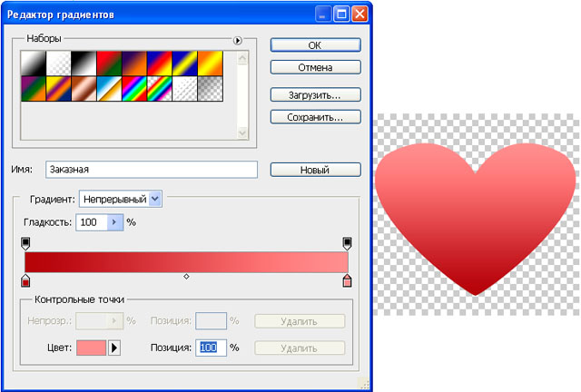This screenshot has width=581, height=392.
Task: Select the right opacity stop
Action: coord(347,243)
